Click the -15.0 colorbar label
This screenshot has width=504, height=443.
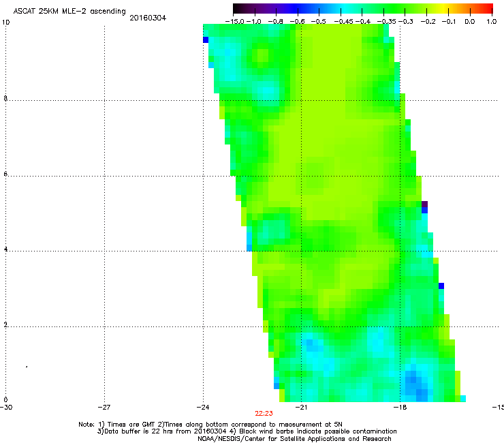[x=235, y=22]
